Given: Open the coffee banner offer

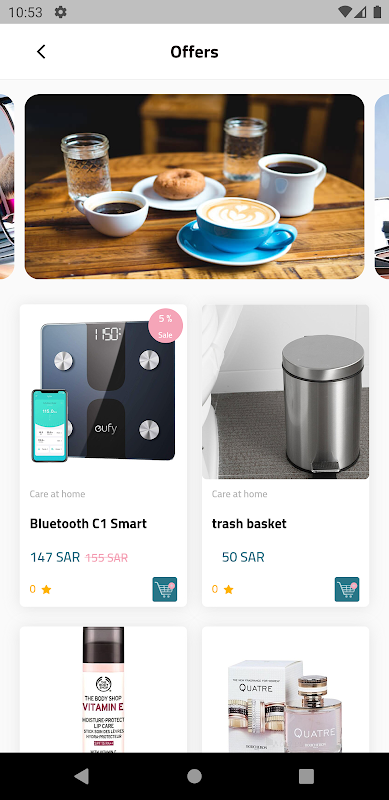Looking at the screenshot, I should (194, 186).
